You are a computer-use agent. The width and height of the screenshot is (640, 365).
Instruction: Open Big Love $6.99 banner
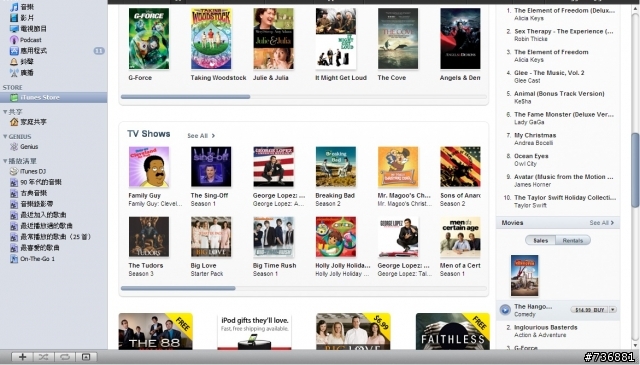(x=353, y=331)
